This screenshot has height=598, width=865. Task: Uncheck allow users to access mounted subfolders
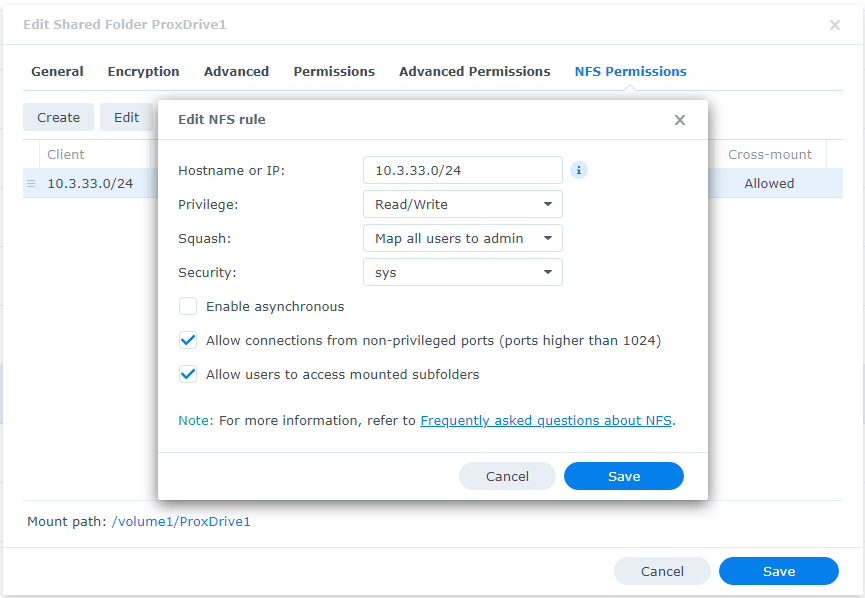(188, 375)
